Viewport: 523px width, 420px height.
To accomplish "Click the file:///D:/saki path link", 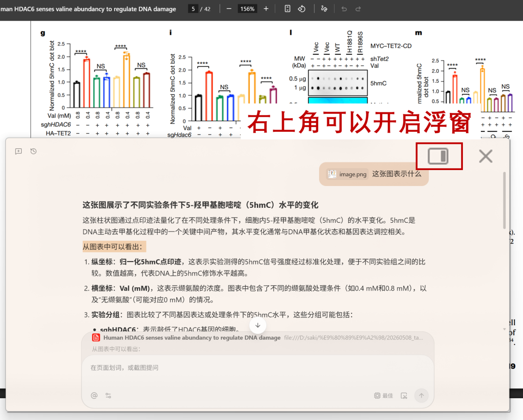I will tap(354, 338).
